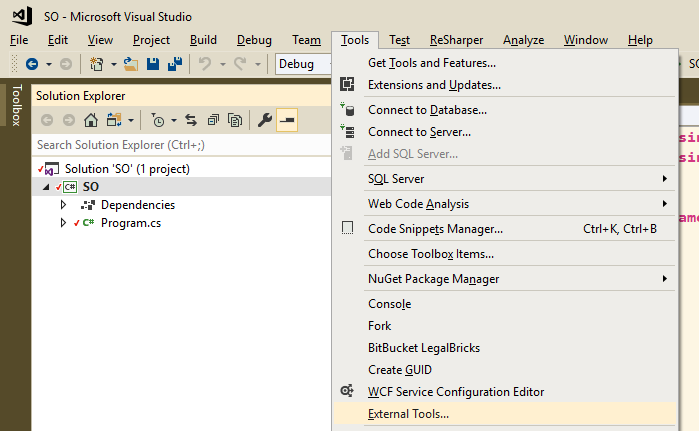This screenshot has width=699, height=431.
Task: Open the Debug menu
Action: 254,40
